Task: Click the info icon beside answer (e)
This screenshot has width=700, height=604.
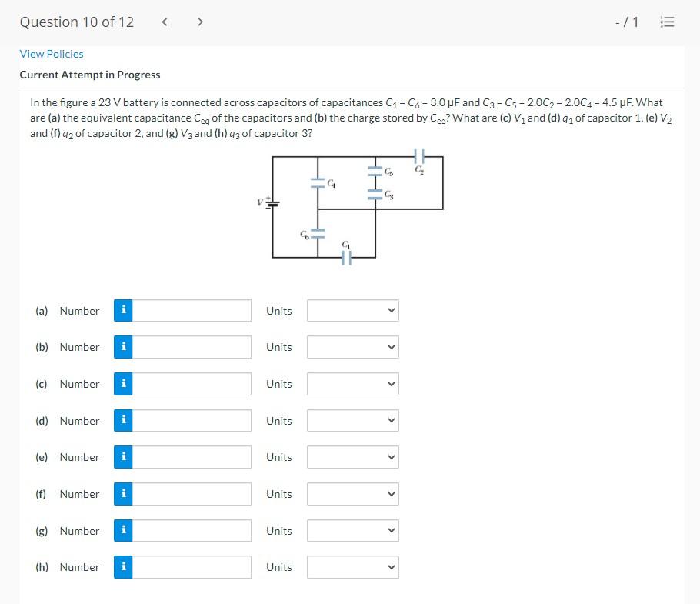Action: point(123,457)
